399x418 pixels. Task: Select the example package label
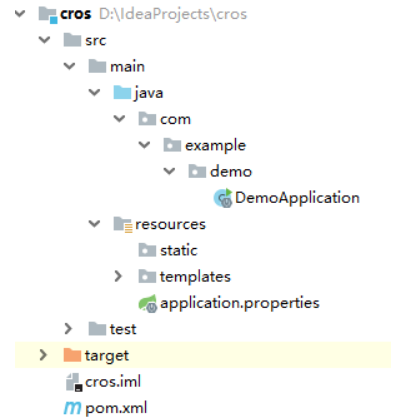coord(215,146)
